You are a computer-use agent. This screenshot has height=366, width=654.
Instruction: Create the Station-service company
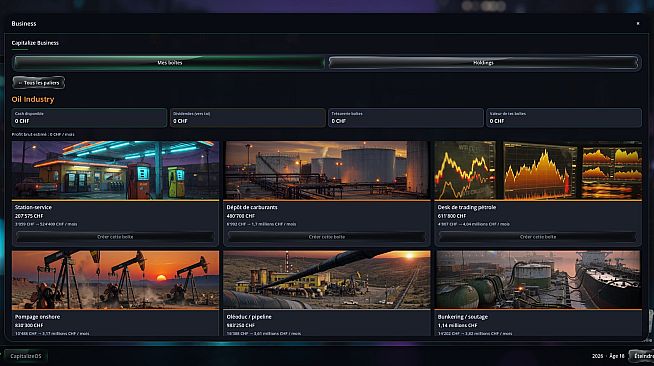click(x=115, y=237)
